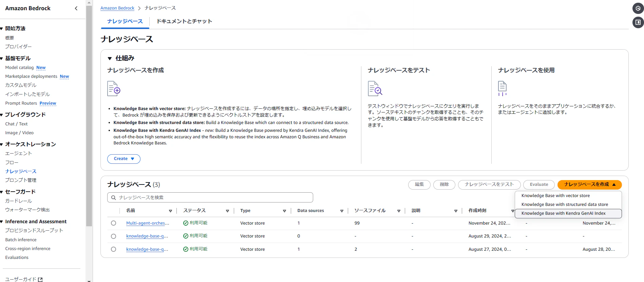Screen dimensions: 644x282
Task: Open プロビジョンドスループット in sidebar
Action: click(x=34, y=230)
